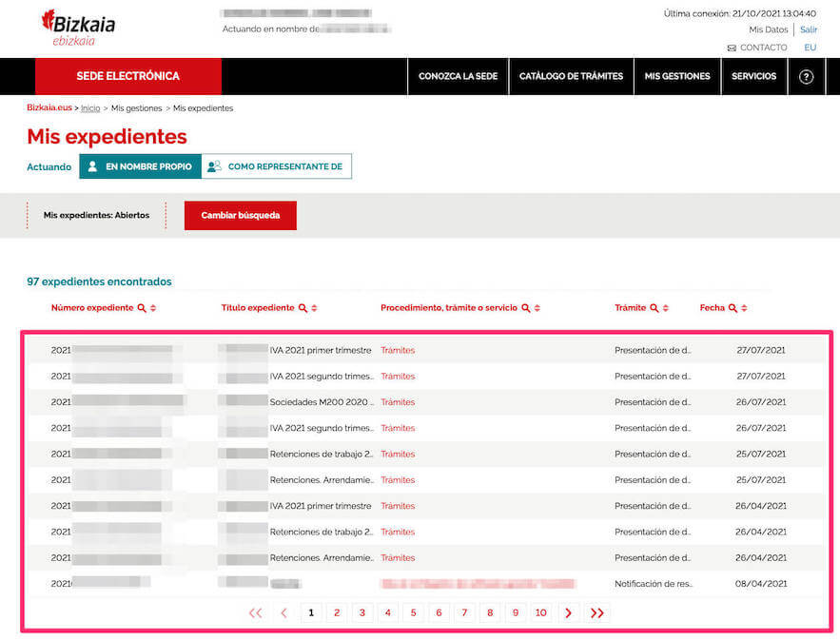Go to page 4

pos(388,612)
